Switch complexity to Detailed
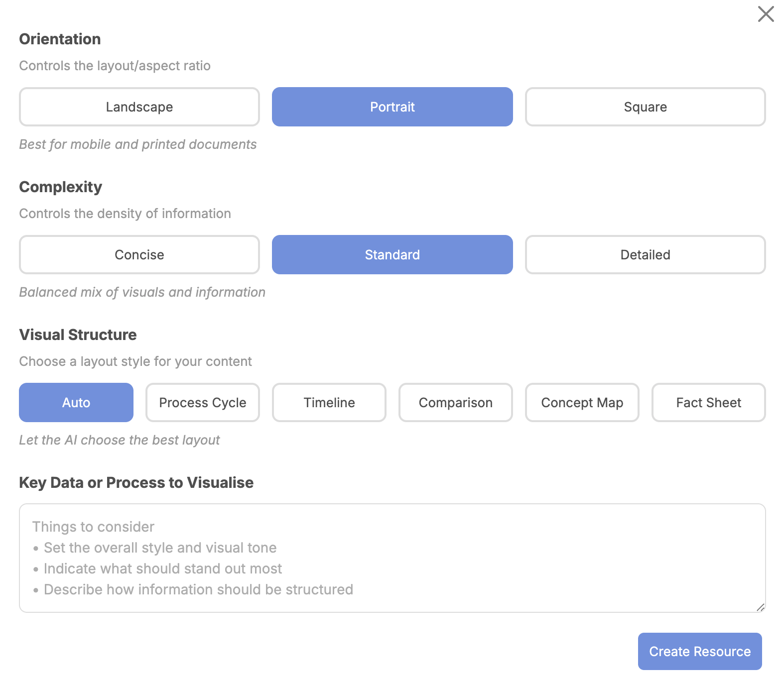The image size is (784, 681). [x=645, y=255]
